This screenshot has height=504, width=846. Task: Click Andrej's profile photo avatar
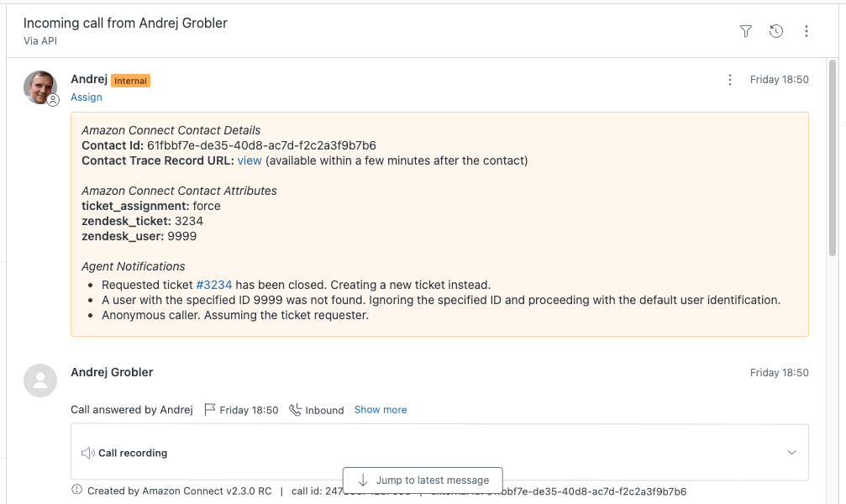pos(40,87)
